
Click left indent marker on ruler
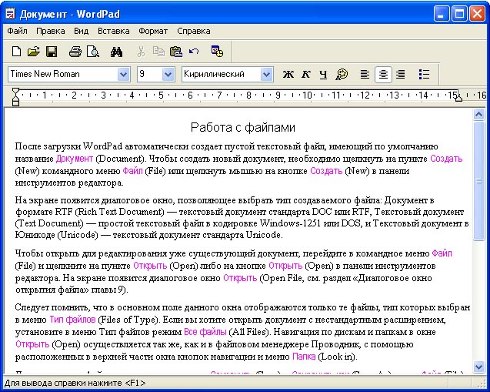(x=15, y=97)
